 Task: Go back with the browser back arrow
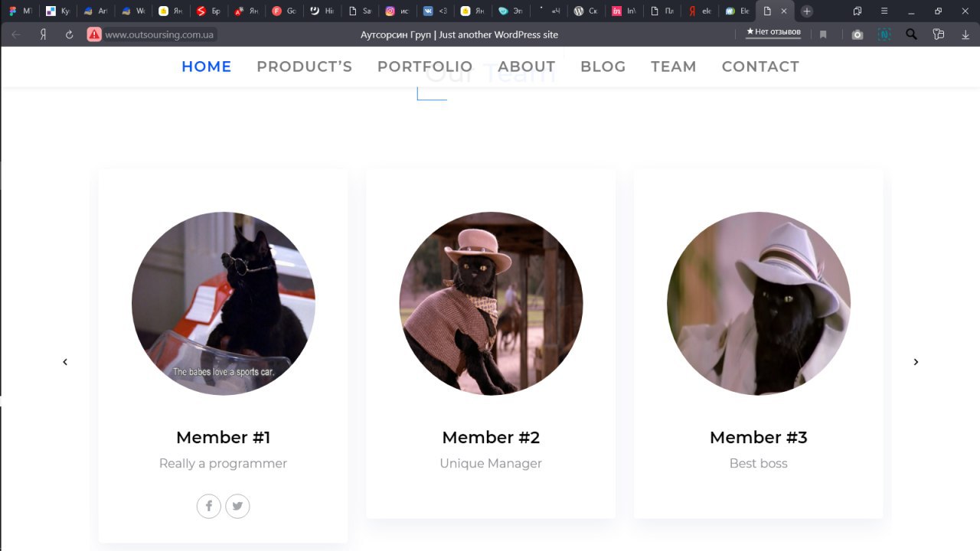16,34
